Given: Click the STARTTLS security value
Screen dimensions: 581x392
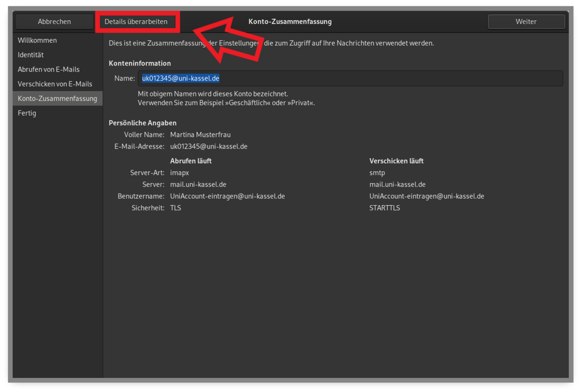Looking at the screenshot, I should pos(385,208).
